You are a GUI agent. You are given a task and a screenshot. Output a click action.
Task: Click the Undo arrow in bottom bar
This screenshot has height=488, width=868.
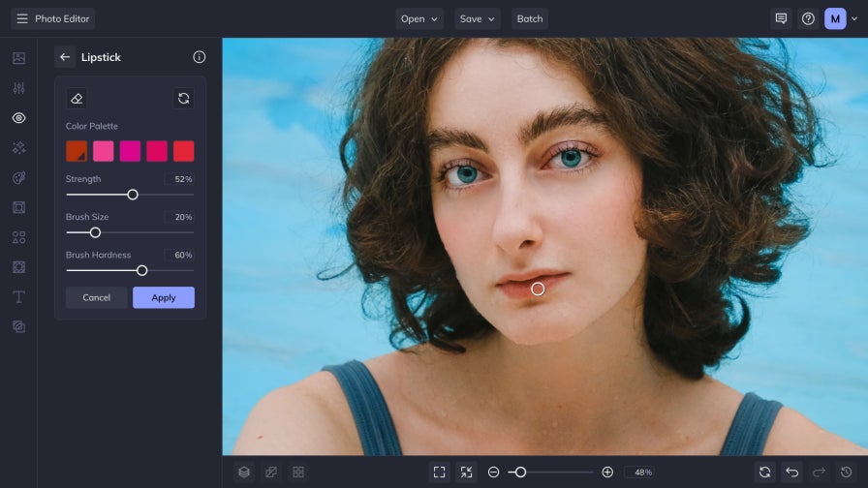(x=791, y=472)
